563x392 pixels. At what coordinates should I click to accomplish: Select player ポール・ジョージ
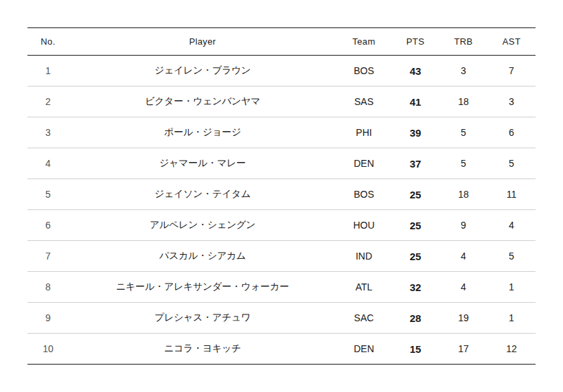coord(203,132)
